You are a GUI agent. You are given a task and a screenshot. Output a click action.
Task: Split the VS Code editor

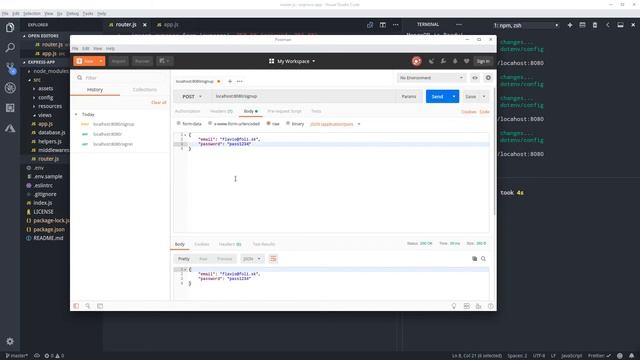(x=382, y=25)
